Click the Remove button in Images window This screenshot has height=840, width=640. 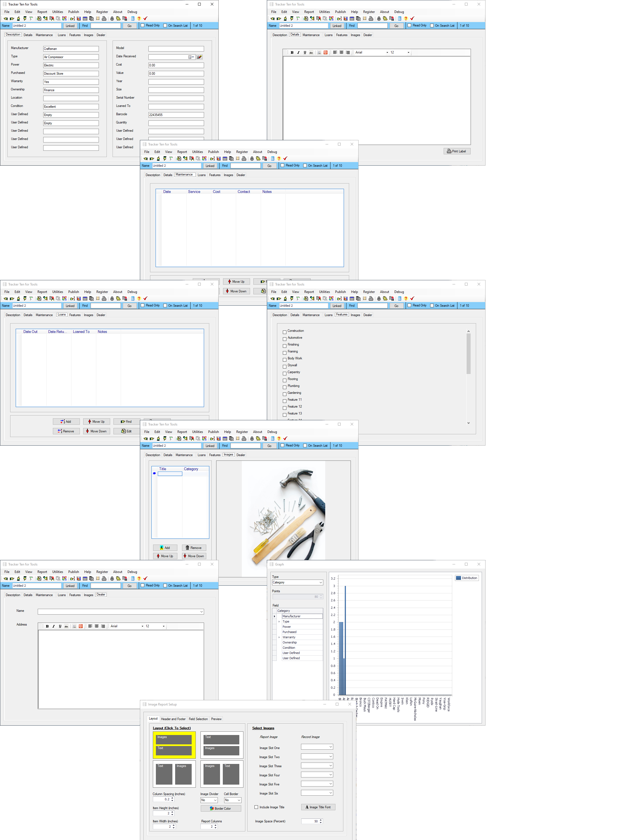194,548
